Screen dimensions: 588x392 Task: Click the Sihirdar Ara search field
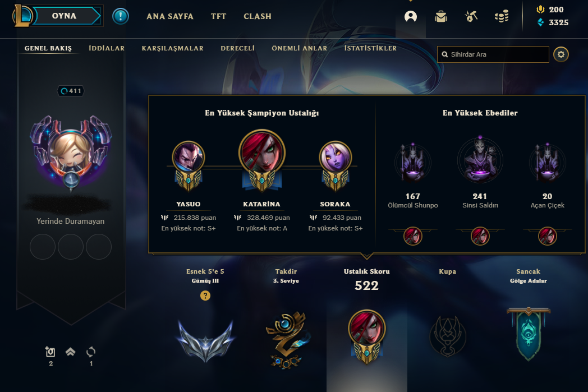point(493,54)
